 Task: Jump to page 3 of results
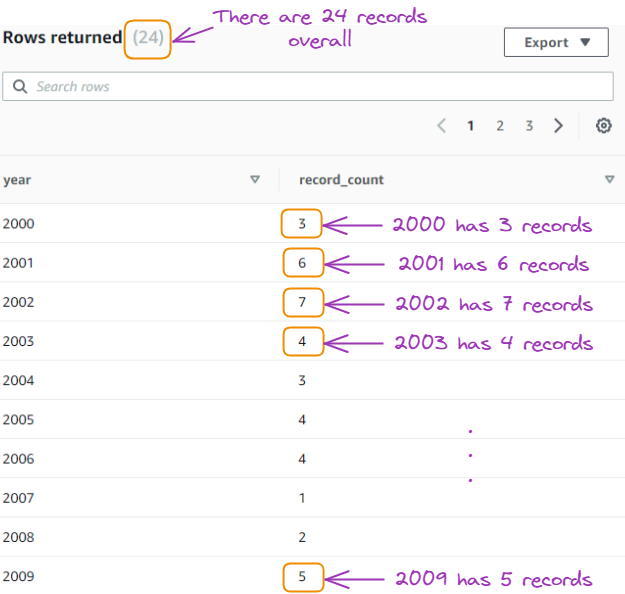click(x=529, y=126)
